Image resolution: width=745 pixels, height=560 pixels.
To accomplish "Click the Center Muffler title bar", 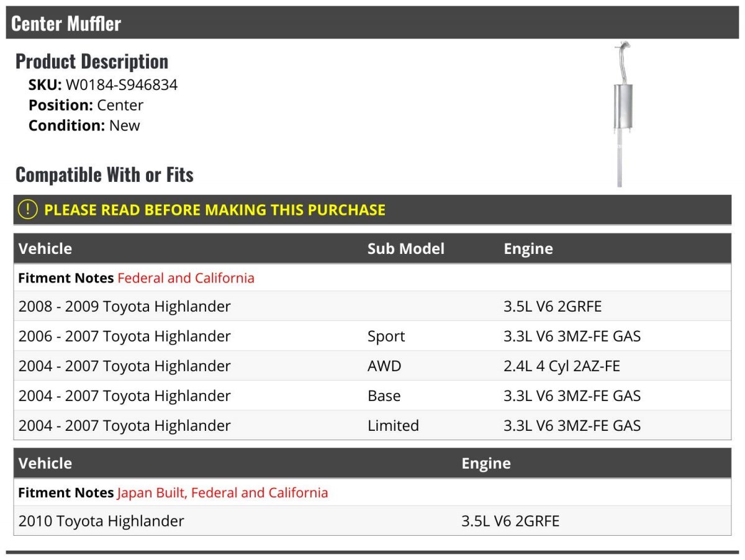I will pos(66,24).
